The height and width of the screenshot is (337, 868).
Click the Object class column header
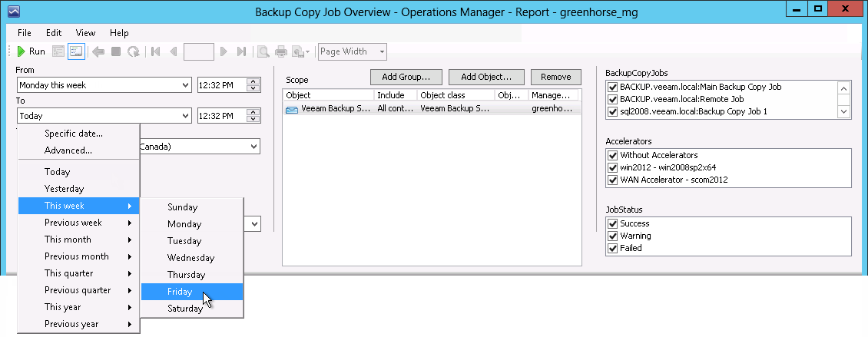coord(456,95)
